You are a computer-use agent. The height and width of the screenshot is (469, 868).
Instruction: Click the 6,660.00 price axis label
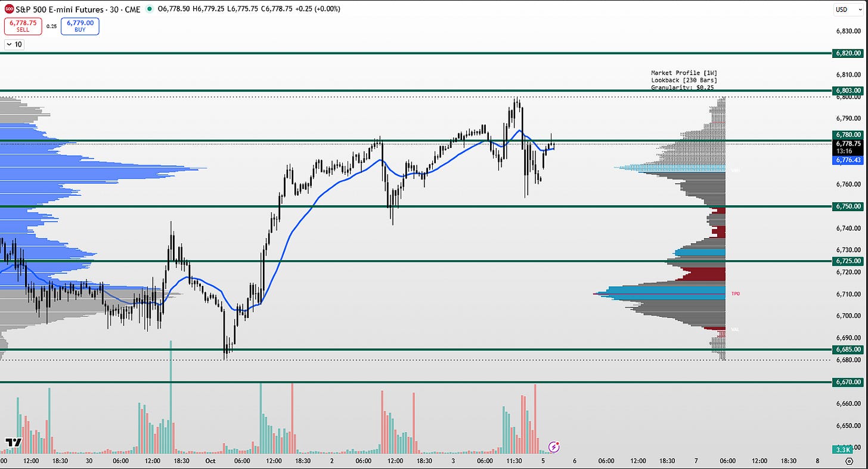pyautogui.click(x=847, y=404)
